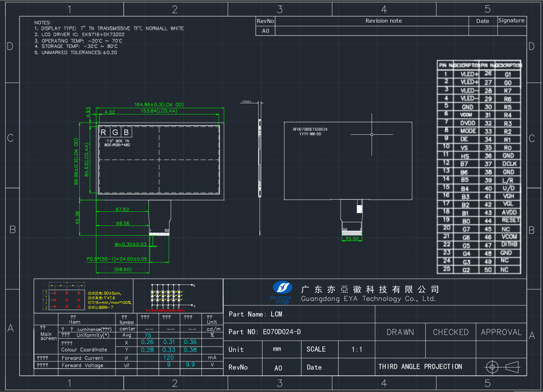Click the R box in the RGB pixel legend
Screen dimensions: 543x392
pos(104,132)
